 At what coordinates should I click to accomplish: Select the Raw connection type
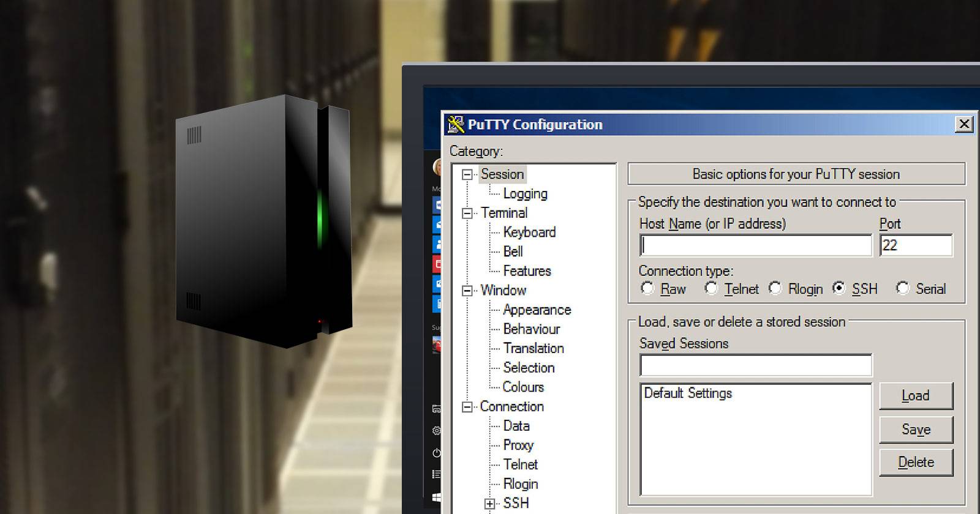pos(647,288)
